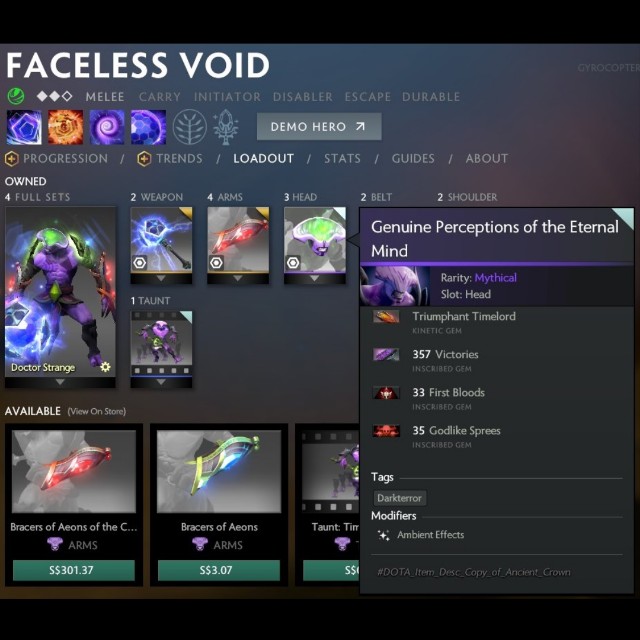Select the Time Walk ability icon
640x640 pixels.
(x=24, y=127)
